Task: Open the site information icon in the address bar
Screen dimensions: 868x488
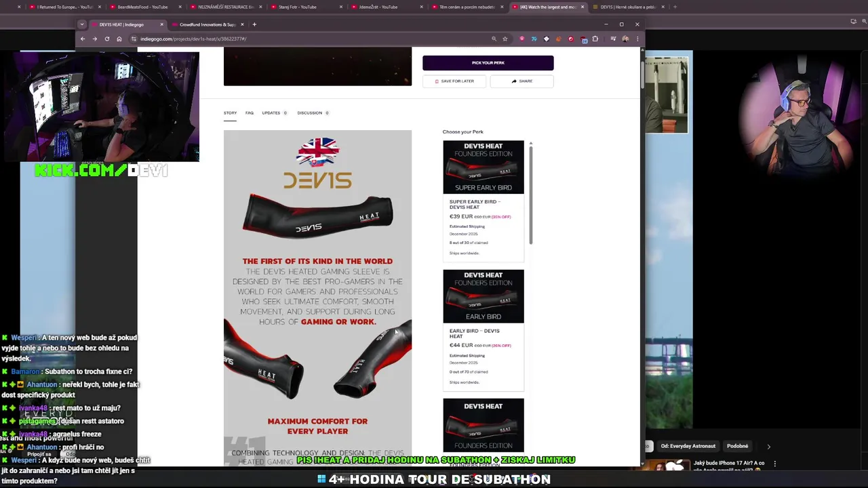Action: 134,39
